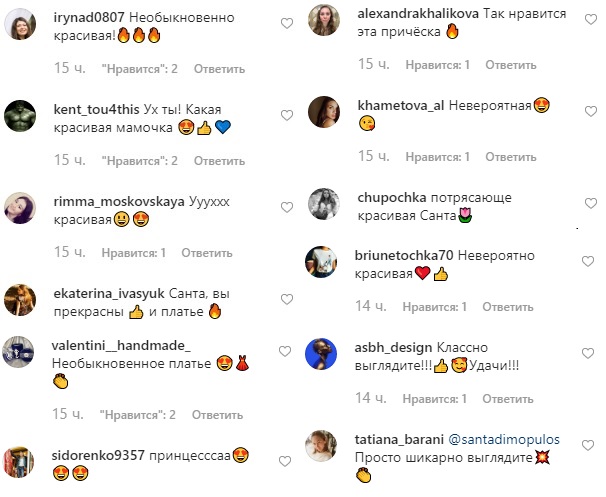Open sidorenko9357 profile avatar
Screen dimensions: 606x497
18,462
